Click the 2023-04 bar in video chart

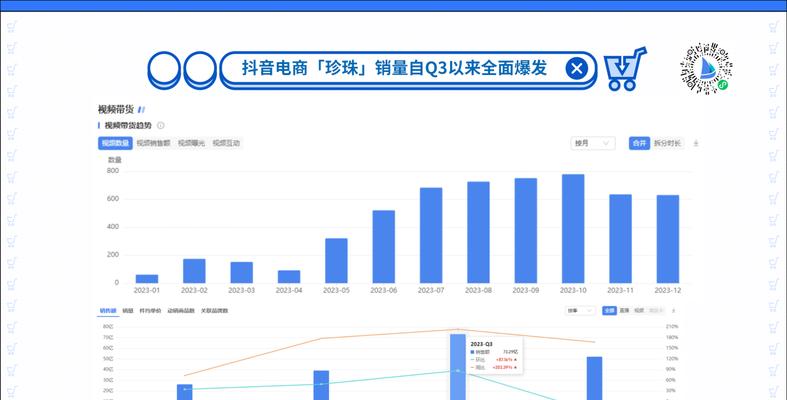[289, 277]
